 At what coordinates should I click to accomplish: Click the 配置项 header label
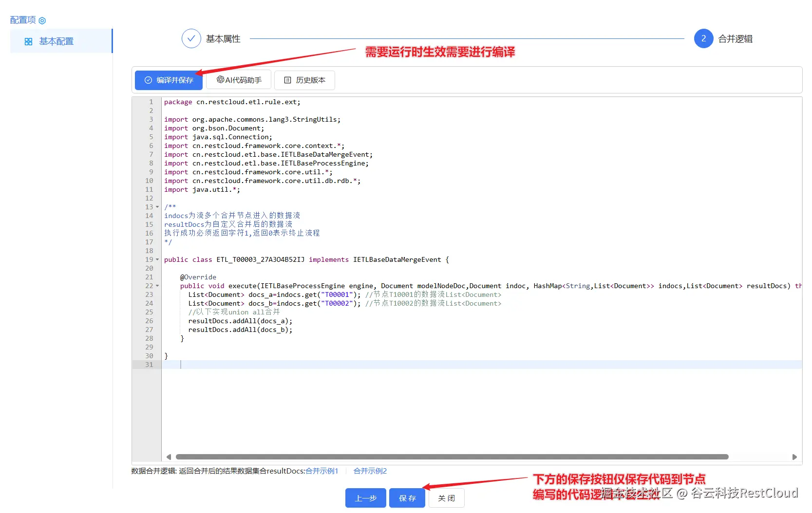pos(23,20)
